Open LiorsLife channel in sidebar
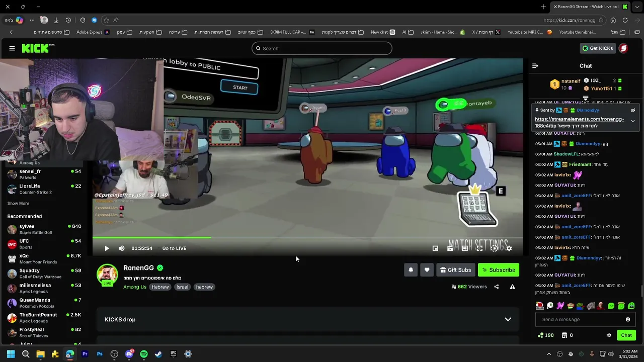The width and height of the screenshot is (644, 362). (44, 189)
